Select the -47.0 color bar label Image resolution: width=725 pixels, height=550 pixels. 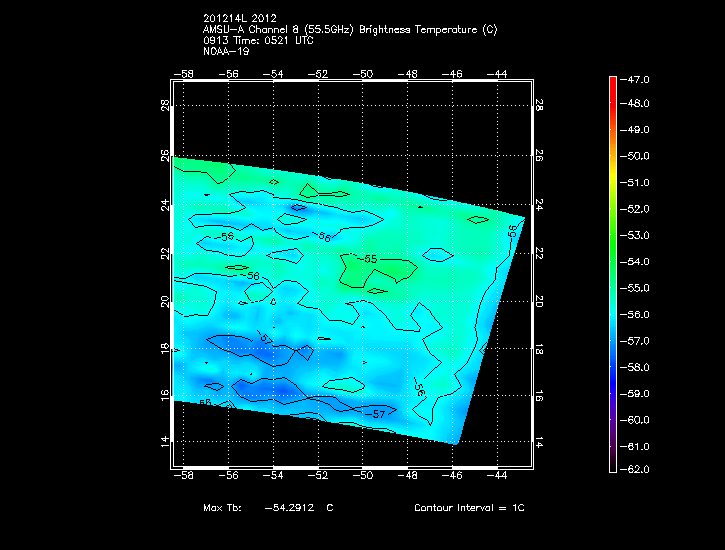click(637, 78)
